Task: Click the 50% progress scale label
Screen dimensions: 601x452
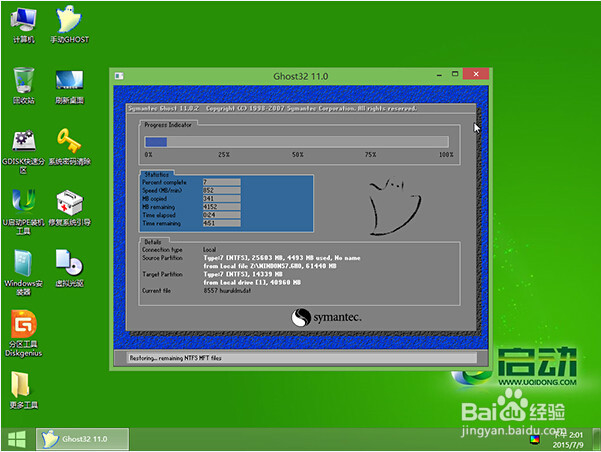Action: pyautogui.click(x=298, y=155)
